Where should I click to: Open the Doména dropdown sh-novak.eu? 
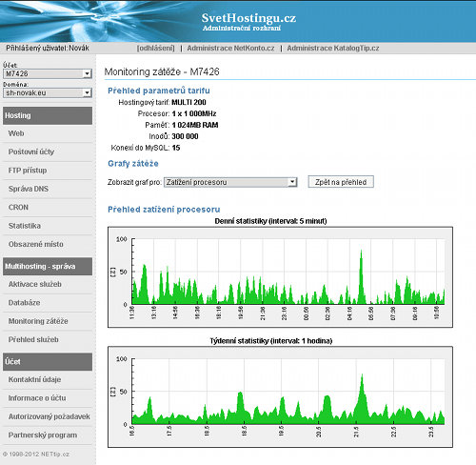point(48,92)
